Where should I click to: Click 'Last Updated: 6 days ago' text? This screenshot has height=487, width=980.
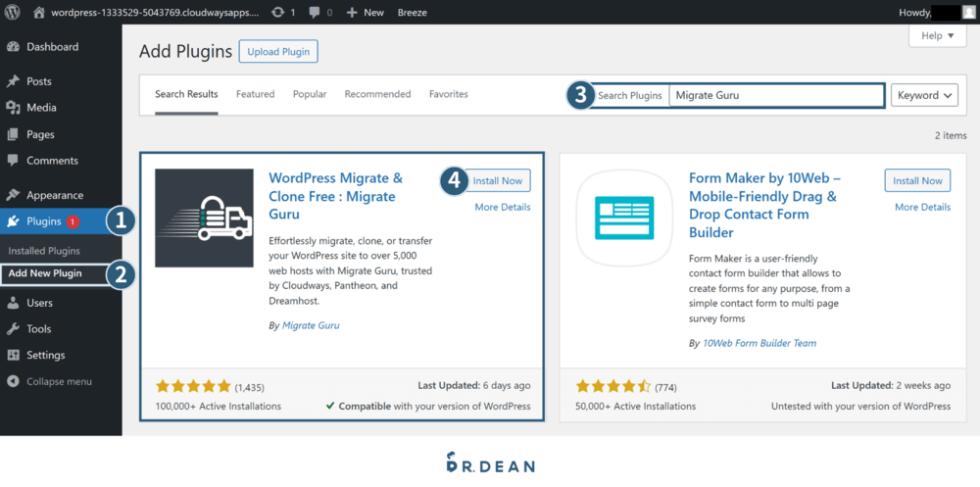click(x=473, y=386)
